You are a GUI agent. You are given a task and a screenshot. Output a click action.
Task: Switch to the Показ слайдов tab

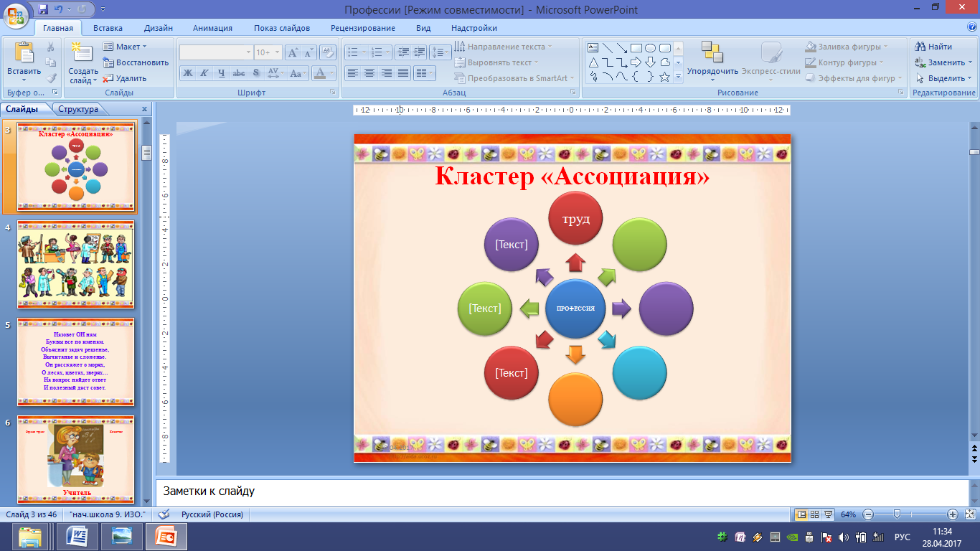pyautogui.click(x=282, y=28)
